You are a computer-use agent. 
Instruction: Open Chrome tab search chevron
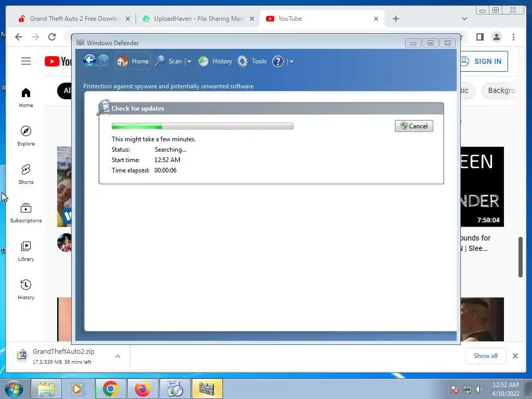pos(464,19)
